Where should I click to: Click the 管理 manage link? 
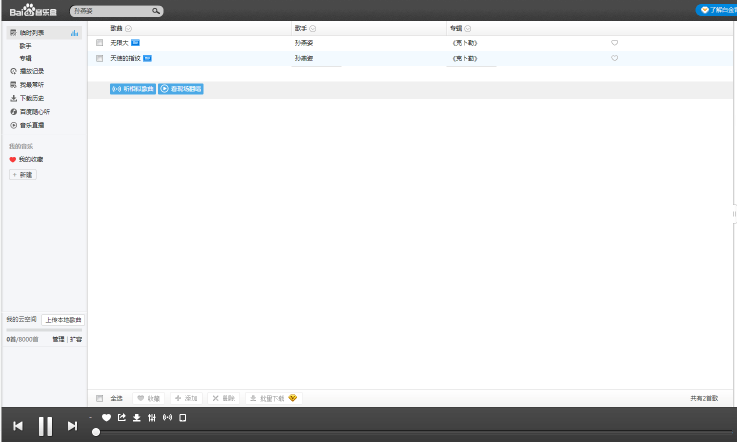[x=58, y=339]
